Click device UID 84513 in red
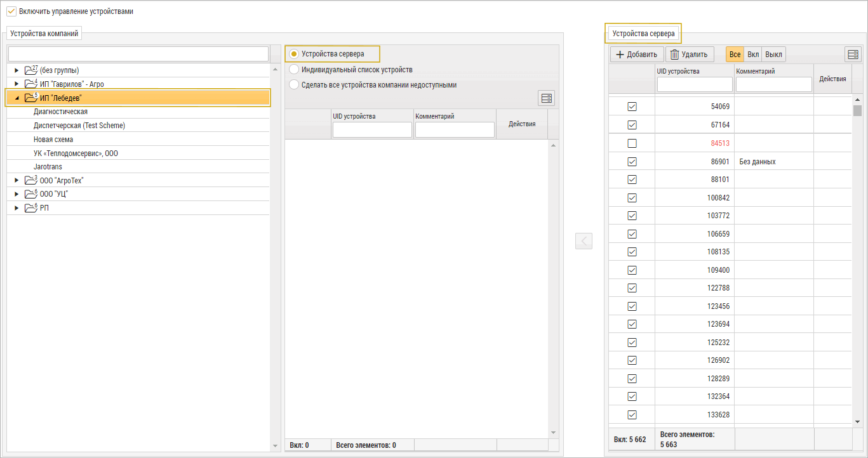Viewport: 868px width, 458px height. [720, 143]
